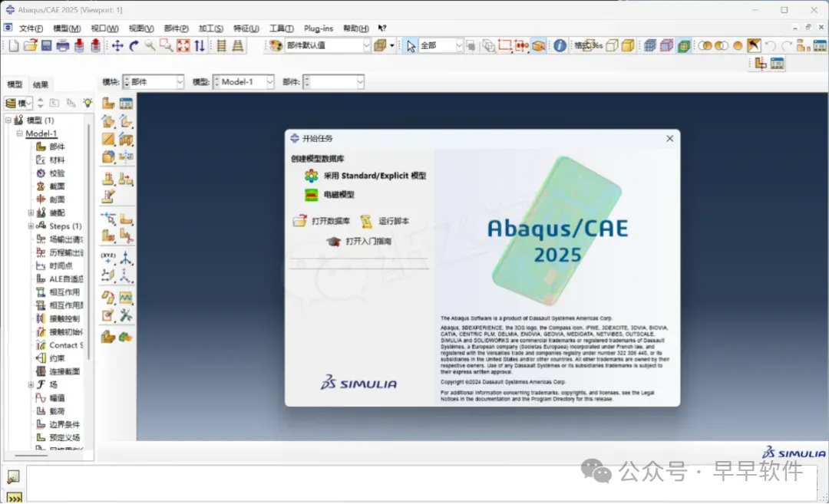Open the Part Manager icon in toolbox

point(126,103)
